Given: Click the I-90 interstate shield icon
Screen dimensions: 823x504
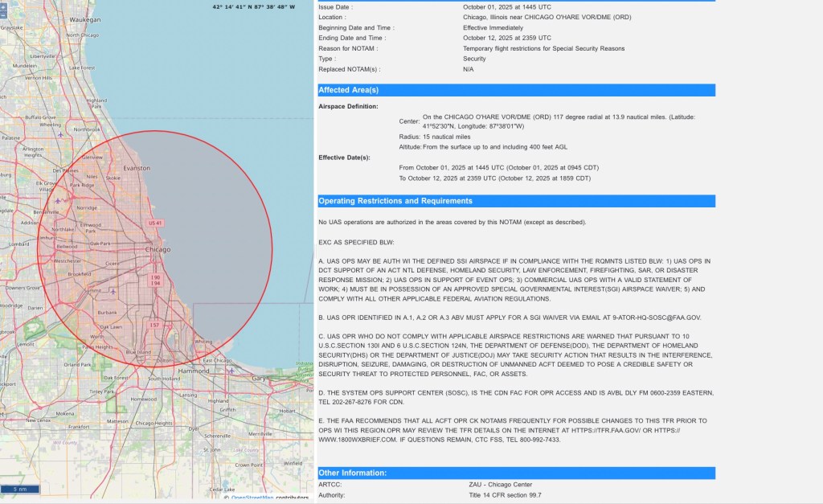Looking at the screenshot, I should click(156, 277).
